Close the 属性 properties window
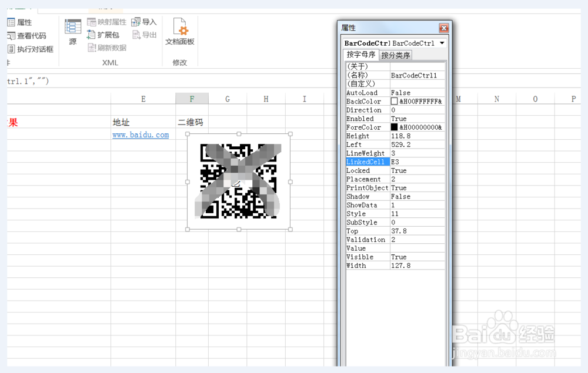The width and height of the screenshot is (588, 373). click(443, 28)
